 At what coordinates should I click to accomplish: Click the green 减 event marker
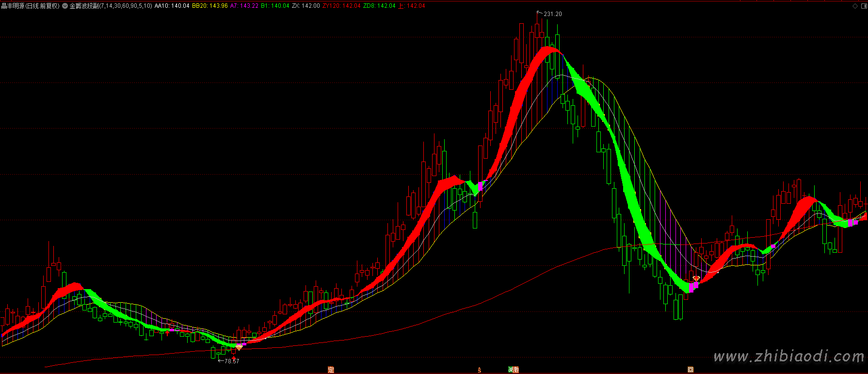511,370
